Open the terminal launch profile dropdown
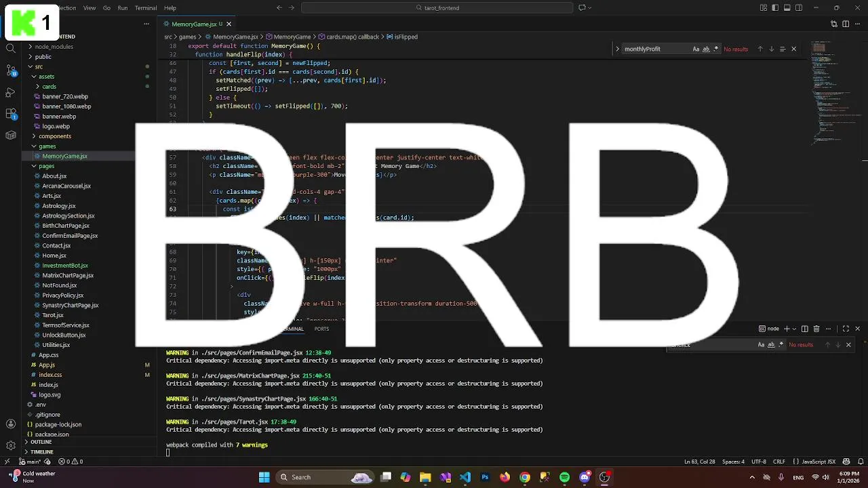 pyautogui.click(x=794, y=329)
